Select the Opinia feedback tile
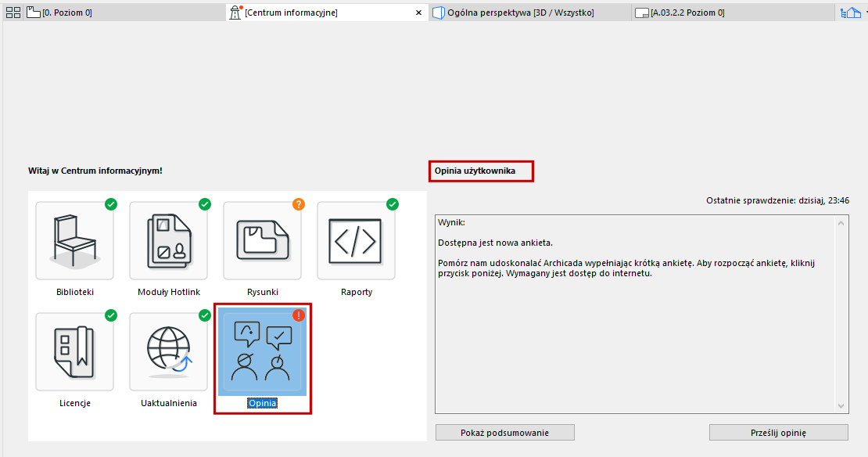868x457 pixels. [x=263, y=352]
